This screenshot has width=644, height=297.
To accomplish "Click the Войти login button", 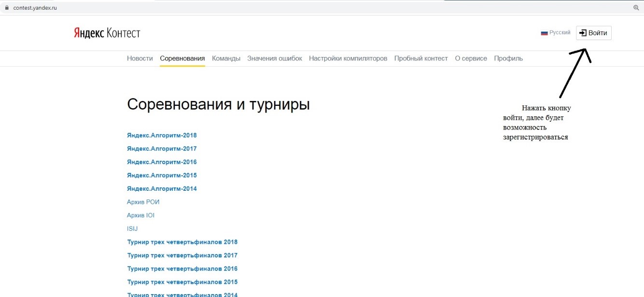I will tap(593, 33).
